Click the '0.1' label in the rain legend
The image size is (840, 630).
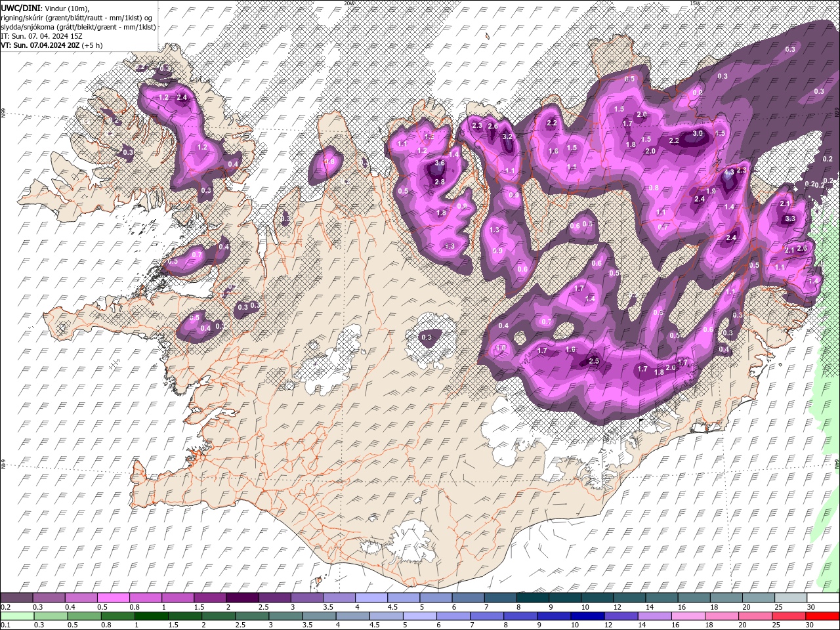coord(6,625)
